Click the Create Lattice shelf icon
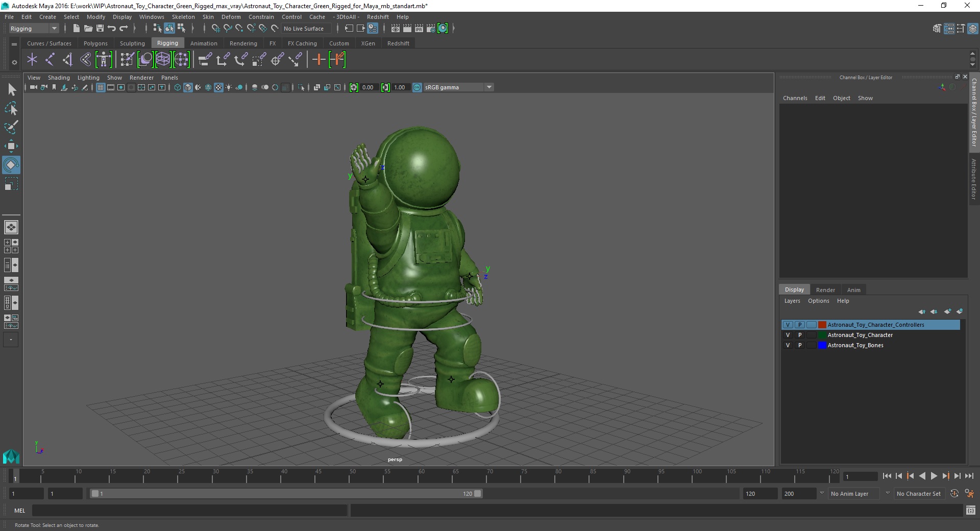 pyautogui.click(x=163, y=60)
